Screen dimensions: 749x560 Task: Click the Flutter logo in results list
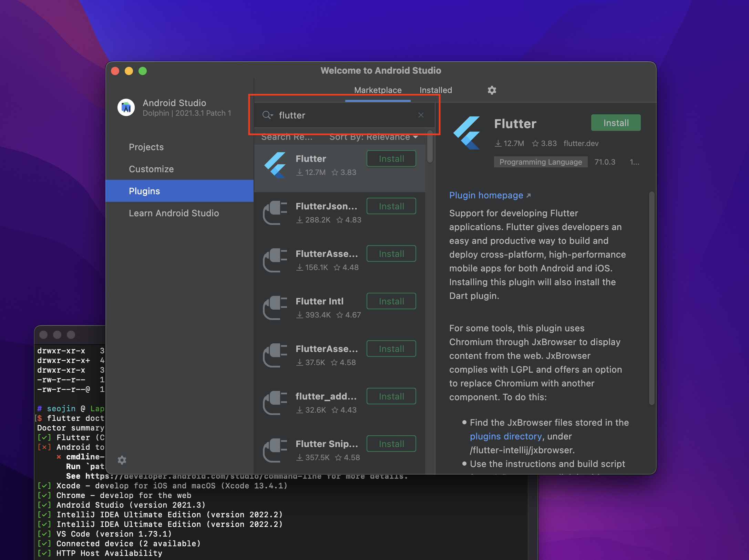tap(275, 165)
